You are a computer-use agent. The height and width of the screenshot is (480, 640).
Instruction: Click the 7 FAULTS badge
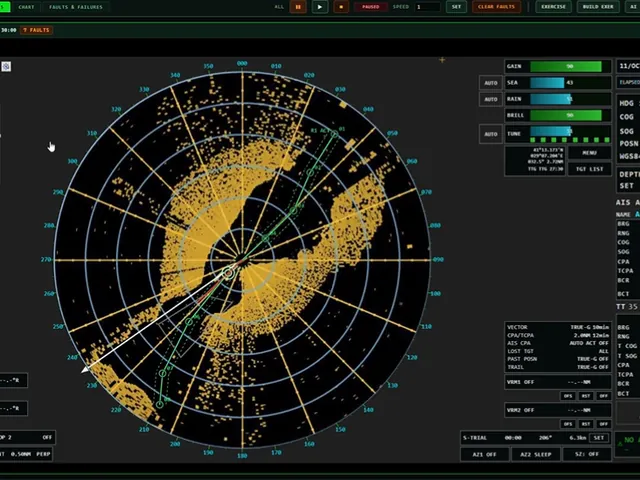click(36, 30)
